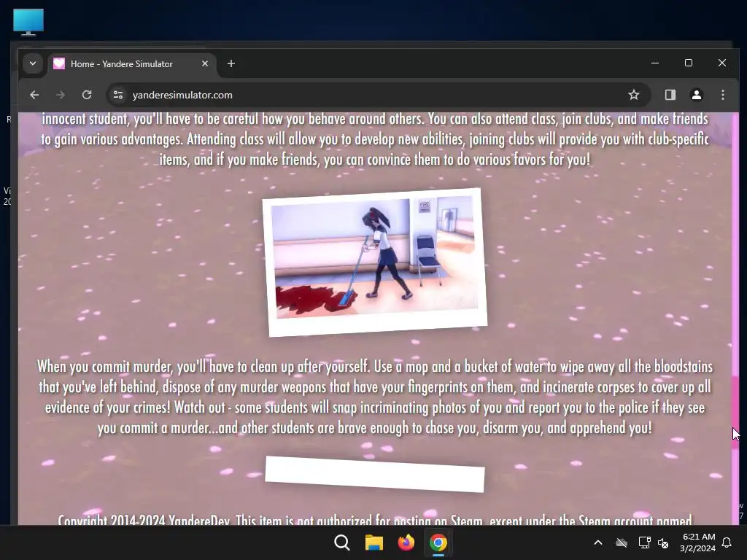Screen dimensions: 747x560
Task: Open Windows taskbar search
Action: coord(341,542)
